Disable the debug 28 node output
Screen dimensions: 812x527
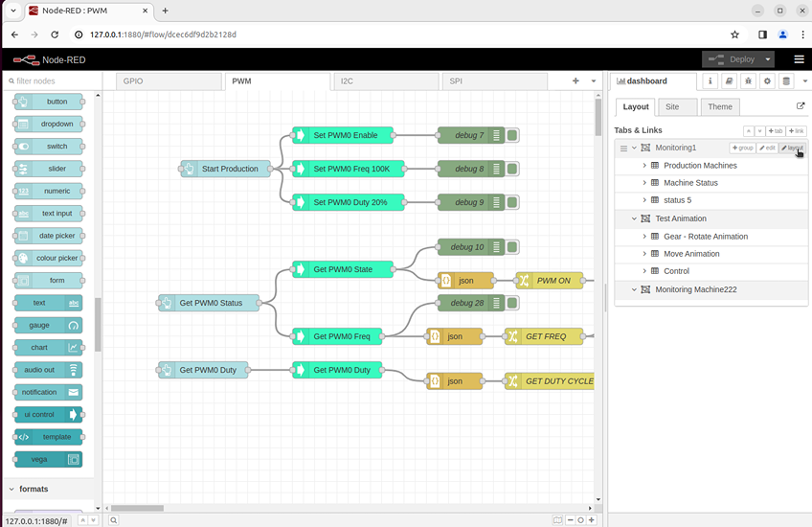(513, 303)
